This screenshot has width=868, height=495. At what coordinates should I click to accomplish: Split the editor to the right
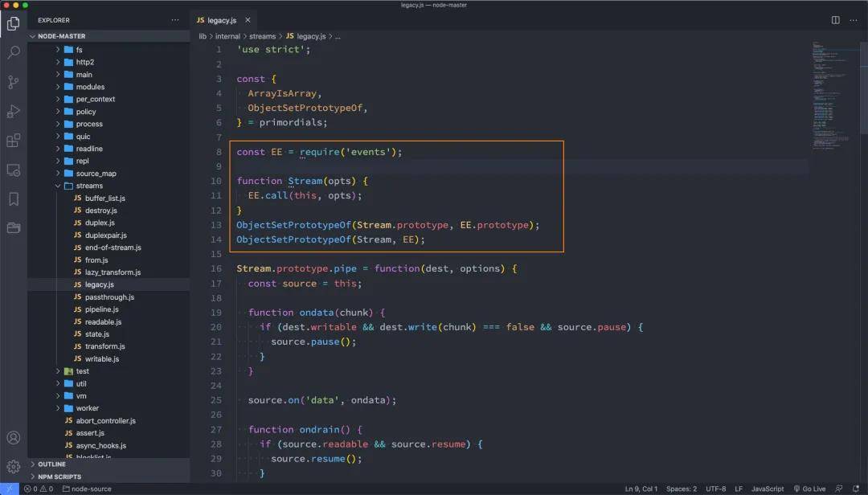tap(835, 20)
